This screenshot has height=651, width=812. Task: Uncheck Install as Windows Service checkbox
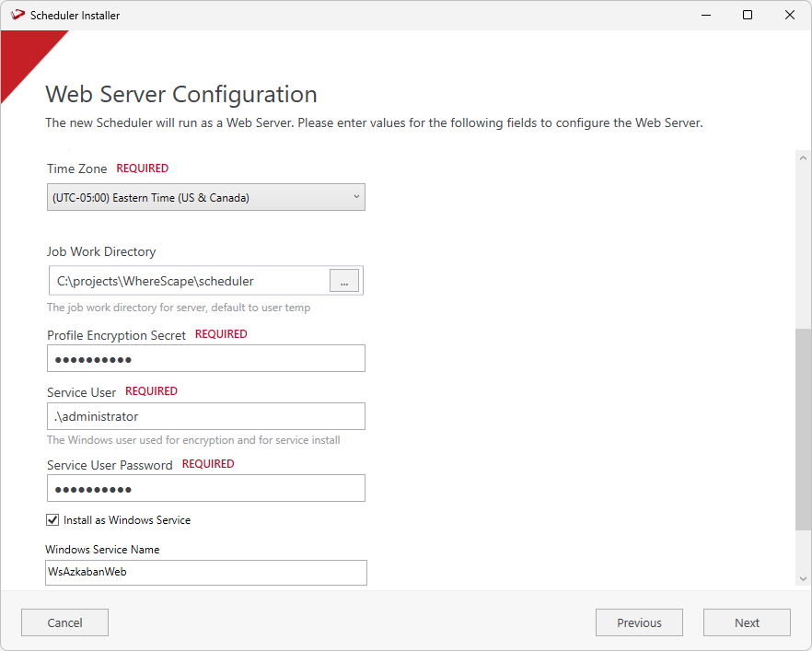[52, 520]
